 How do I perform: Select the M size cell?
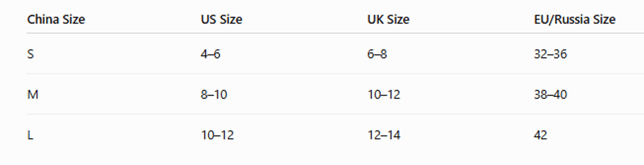pyautogui.click(x=33, y=95)
